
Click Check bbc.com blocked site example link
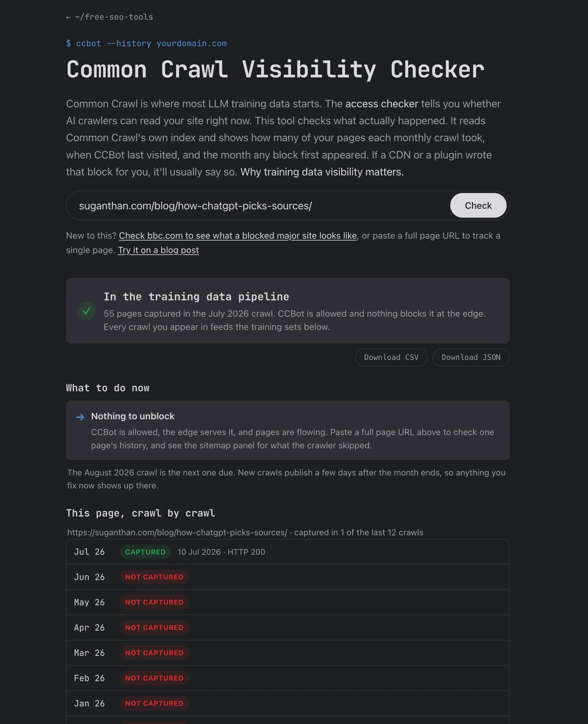(x=238, y=236)
